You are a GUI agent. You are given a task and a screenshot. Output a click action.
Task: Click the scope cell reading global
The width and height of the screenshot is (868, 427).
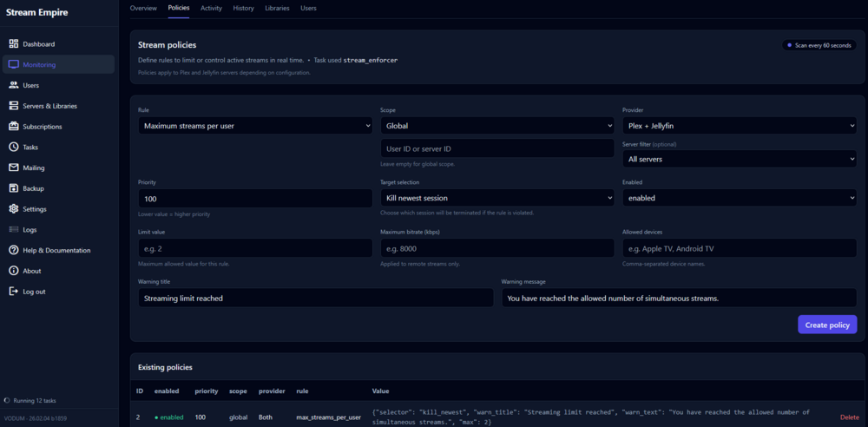pos(238,417)
